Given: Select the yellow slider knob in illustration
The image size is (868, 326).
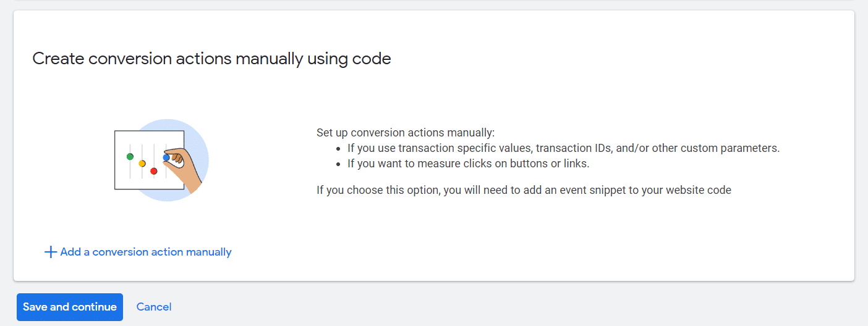Looking at the screenshot, I should pyautogui.click(x=142, y=164).
